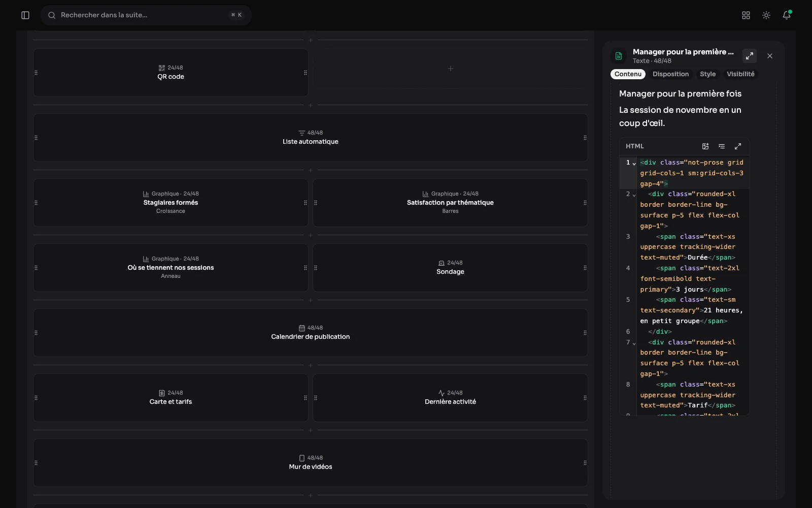Open the Style tab
812x508 pixels.
(x=707, y=74)
